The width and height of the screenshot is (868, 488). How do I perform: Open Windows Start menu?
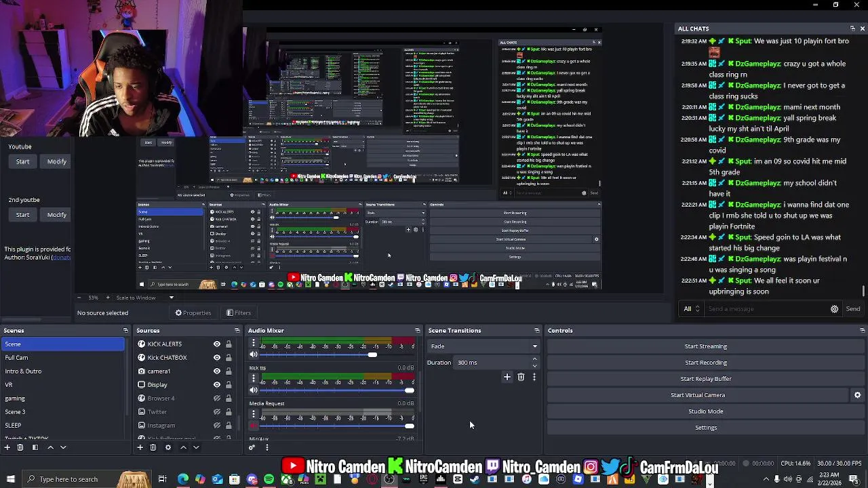[9, 479]
